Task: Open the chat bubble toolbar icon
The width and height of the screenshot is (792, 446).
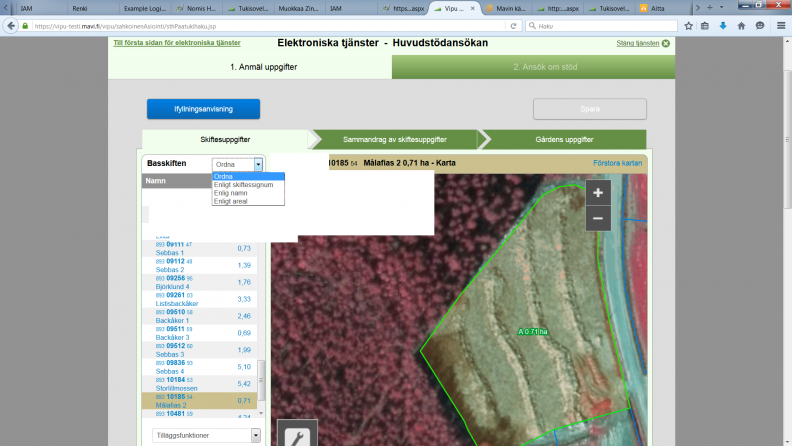Action: (760, 26)
